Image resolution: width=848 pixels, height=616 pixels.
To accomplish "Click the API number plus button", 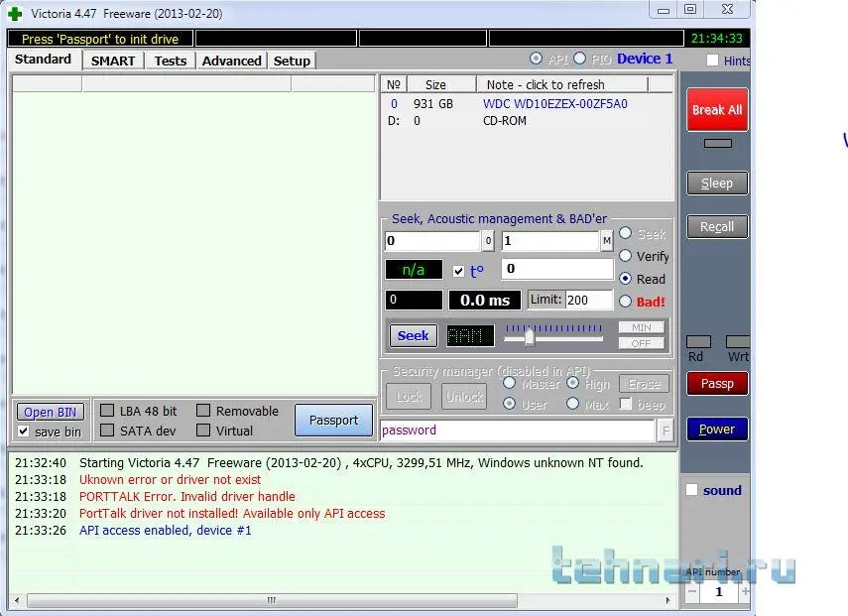I will click(745, 591).
